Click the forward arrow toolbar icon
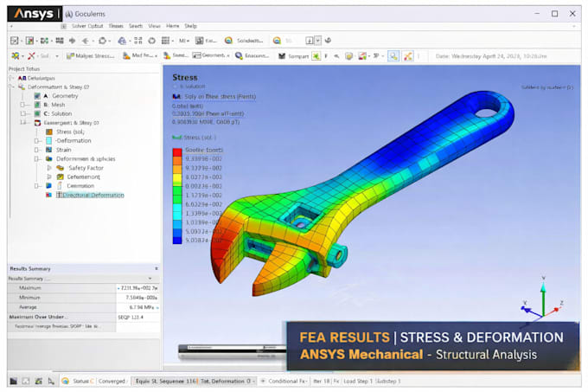Screen dimensions: 588x392 73,41
